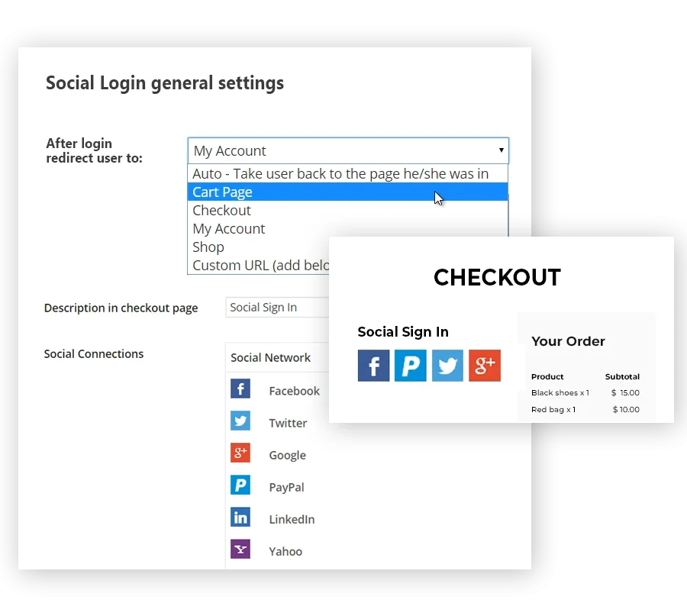Click the 'Social Sign In' description field
The width and height of the screenshot is (687, 616).
click(277, 307)
